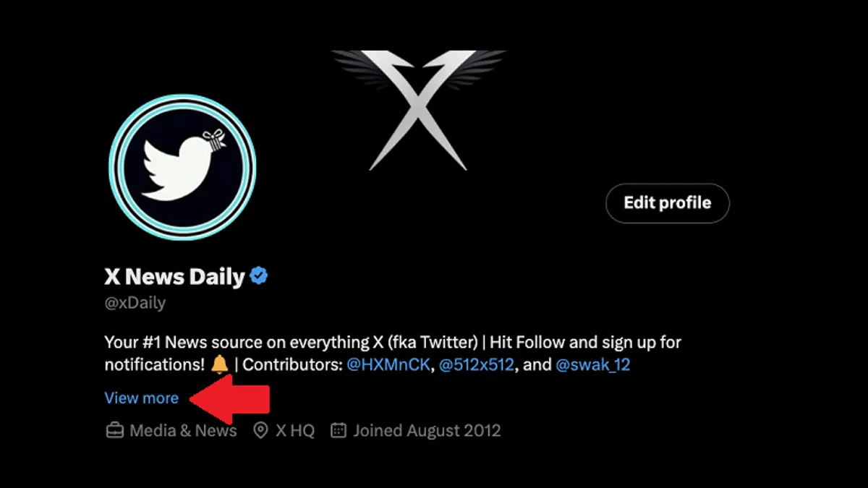Select the X News Daily display name
Image resolution: width=868 pixels, height=488 pixels.
(x=174, y=276)
